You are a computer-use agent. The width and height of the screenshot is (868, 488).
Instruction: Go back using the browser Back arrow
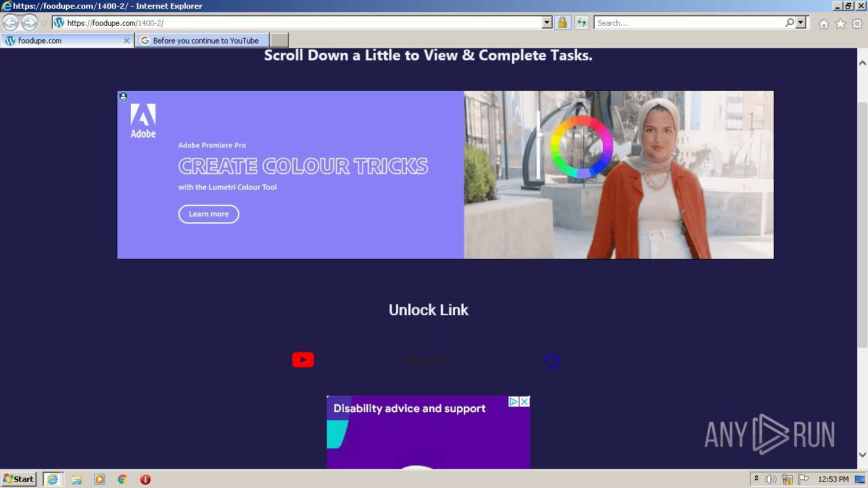pyautogui.click(x=10, y=22)
